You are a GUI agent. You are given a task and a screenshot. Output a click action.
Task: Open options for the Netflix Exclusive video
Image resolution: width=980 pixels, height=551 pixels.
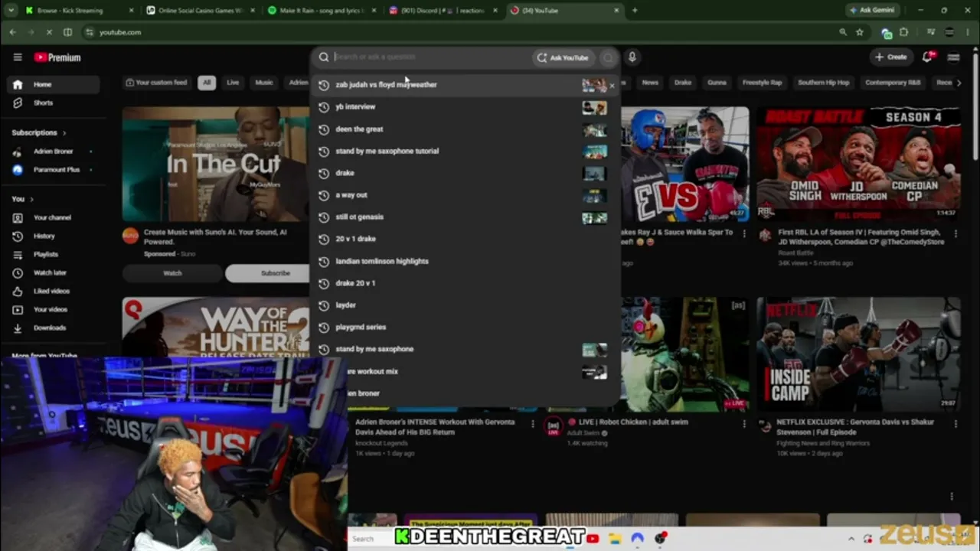click(955, 423)
